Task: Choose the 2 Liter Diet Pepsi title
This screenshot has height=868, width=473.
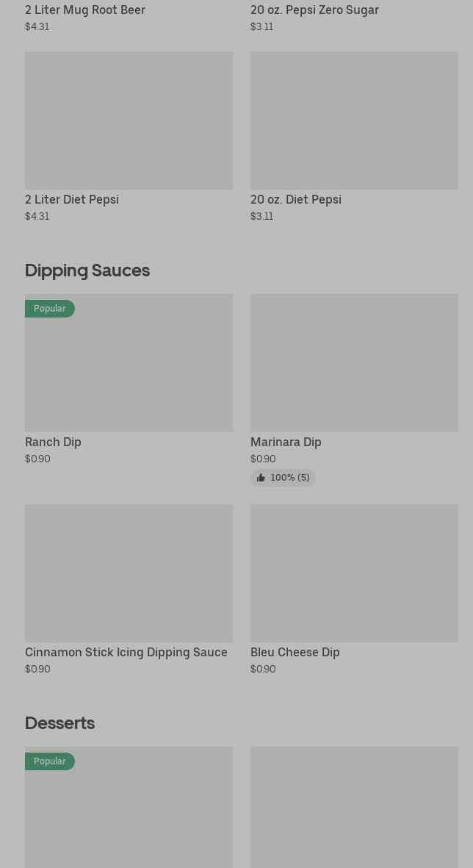Action: (x=72, y=200)
